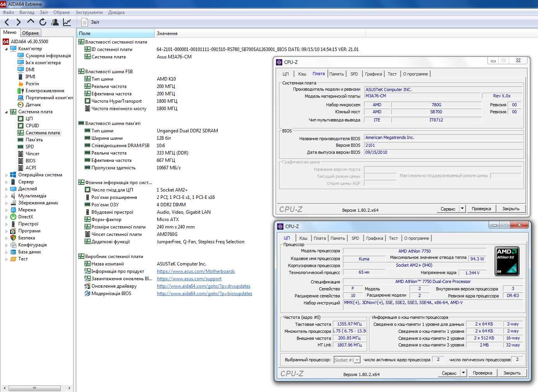Expand the Мультимедіа tree node
Screen dimensions: 538x392
click(6, 196)
